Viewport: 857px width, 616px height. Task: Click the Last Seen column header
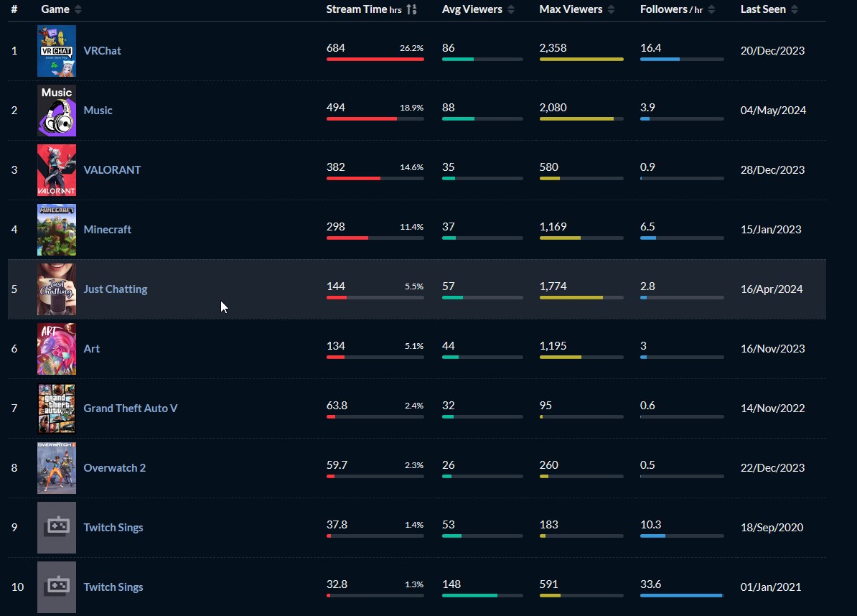click(763, 9)
